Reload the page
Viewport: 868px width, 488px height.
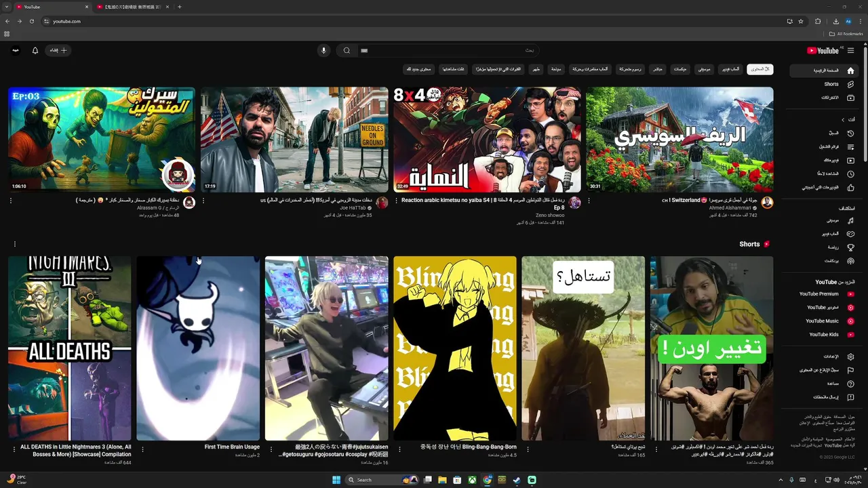point(32,21)
